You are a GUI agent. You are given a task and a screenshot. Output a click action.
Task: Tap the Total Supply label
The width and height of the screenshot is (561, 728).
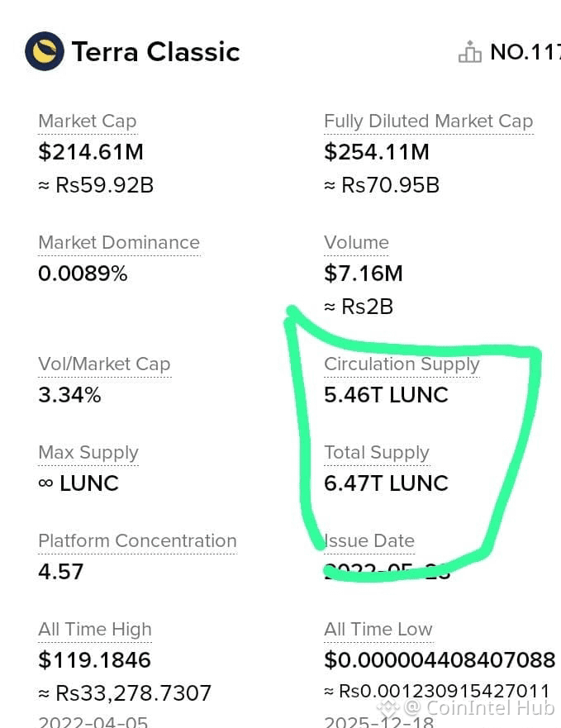pyautogui.click(x=377, y=453)
